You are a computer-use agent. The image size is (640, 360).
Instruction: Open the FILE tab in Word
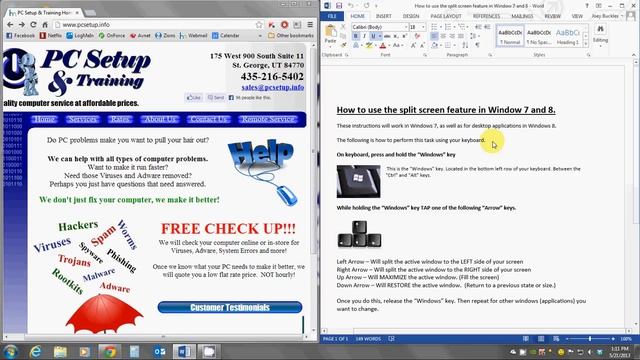(x=332, y=16)
